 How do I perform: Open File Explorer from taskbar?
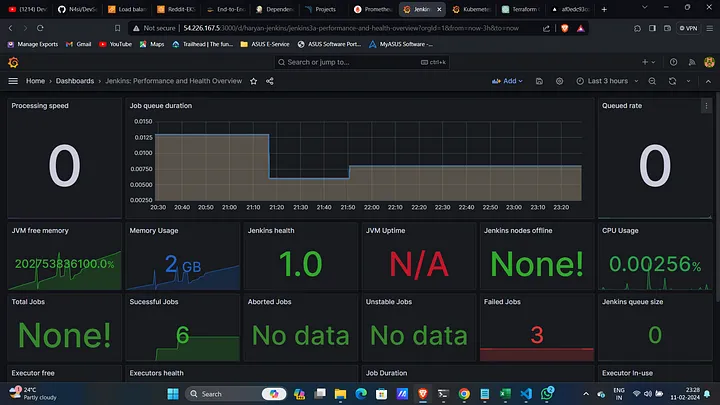click(340, 394)
